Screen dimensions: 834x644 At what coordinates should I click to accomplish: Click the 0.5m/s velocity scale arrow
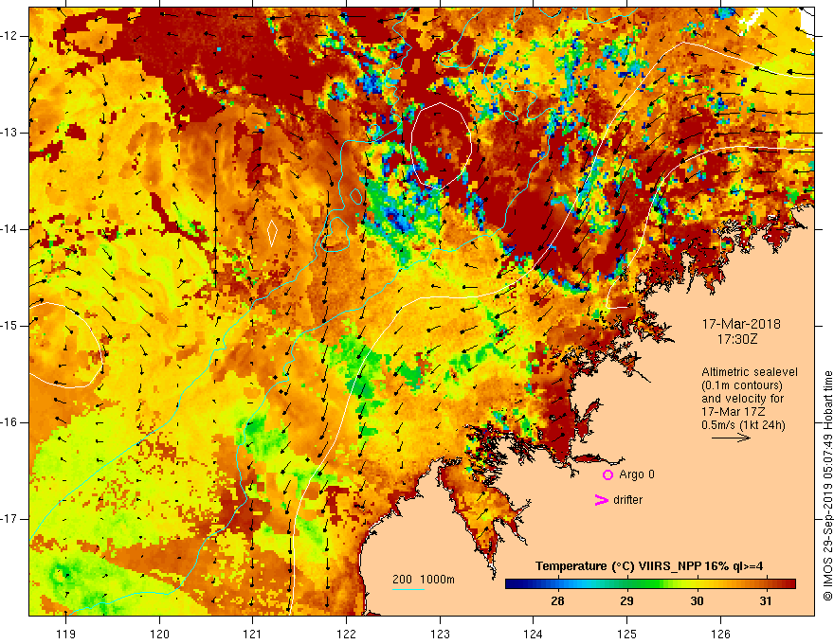click(x=731, y=438)
